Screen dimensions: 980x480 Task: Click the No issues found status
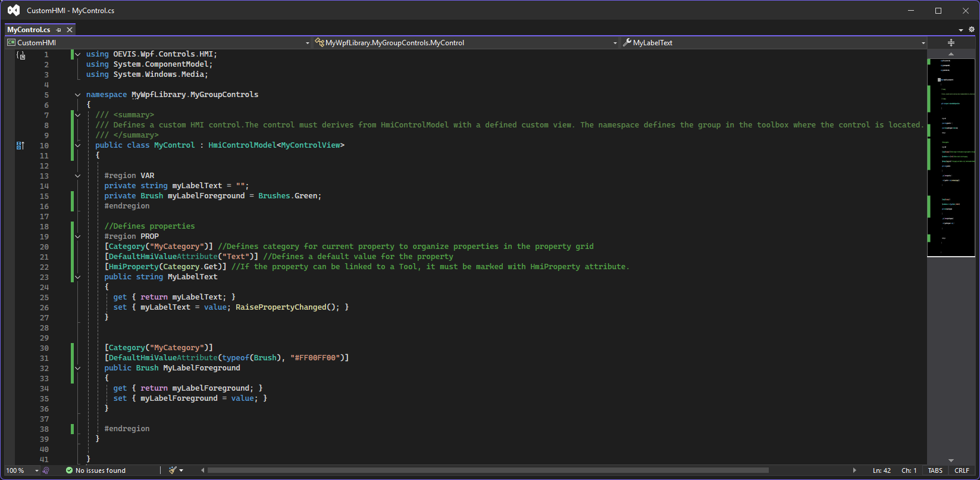[x=101, y=470]
